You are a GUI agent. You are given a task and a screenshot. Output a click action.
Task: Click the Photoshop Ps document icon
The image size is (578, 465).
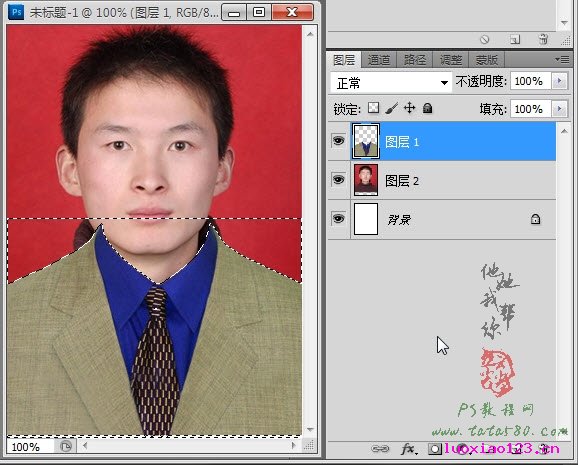coord(16,12)
